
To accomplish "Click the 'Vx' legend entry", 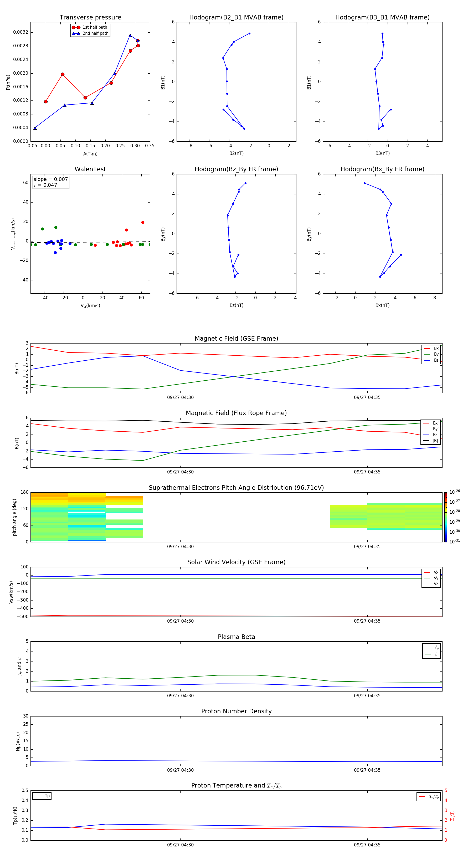I will tap(431, 573).
